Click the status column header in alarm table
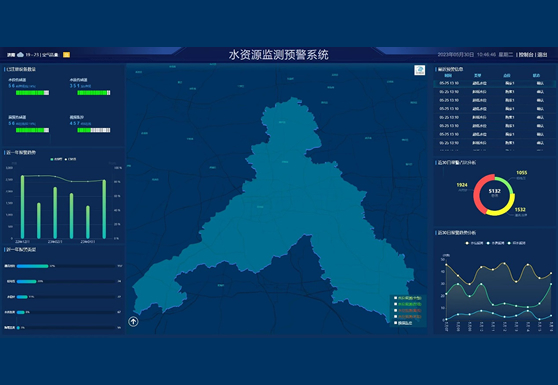The height and width of the screenshot is (385, 558). tap(536, 75)
